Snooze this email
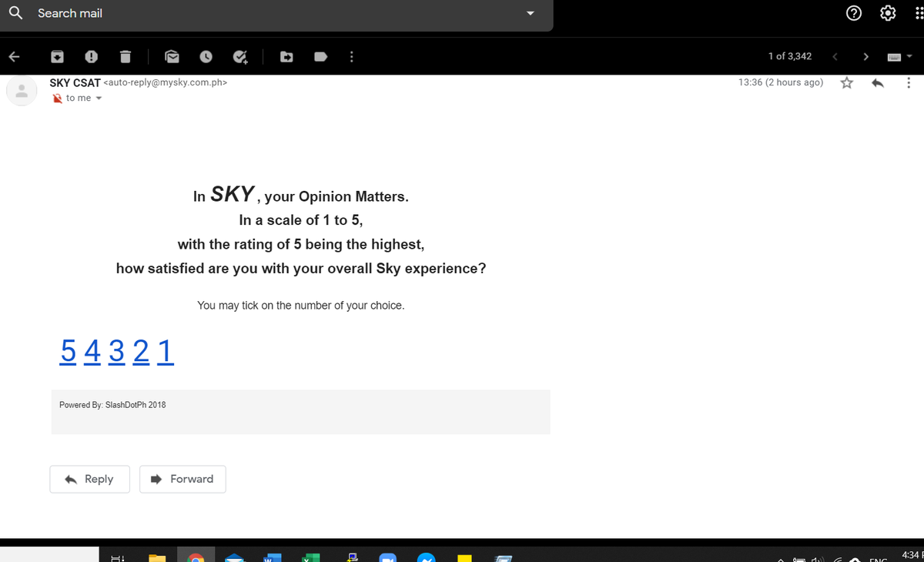The width and height of the screenshot is (924, 562). click(206, 56)
